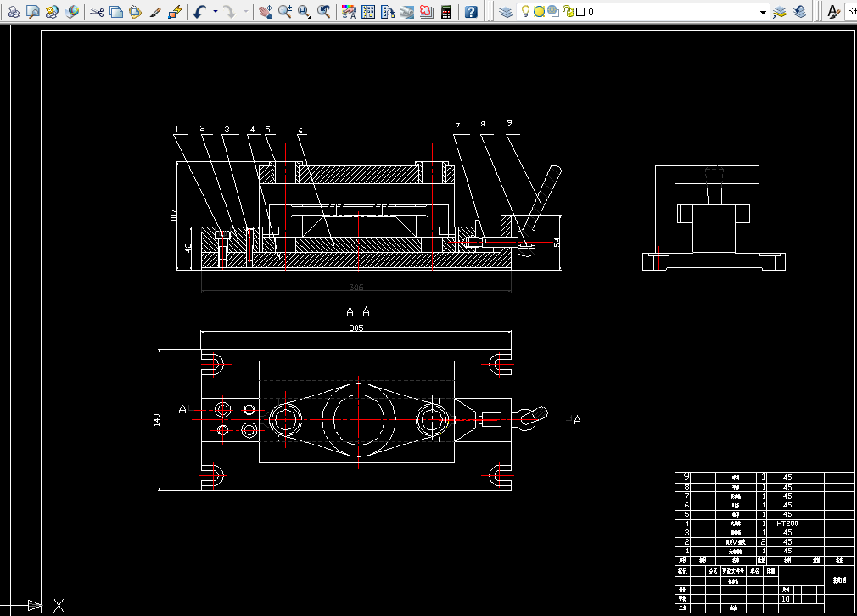This screenshot has height=616, width=857.
Task: Expand the layer list dropdown
Action: (x=763, y=12)
